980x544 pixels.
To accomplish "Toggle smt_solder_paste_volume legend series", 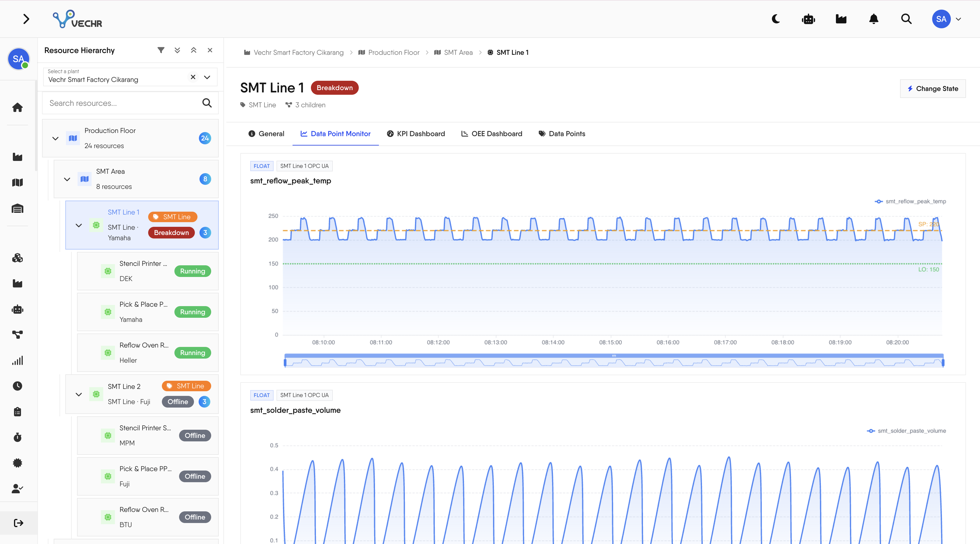I will point(907,431).
